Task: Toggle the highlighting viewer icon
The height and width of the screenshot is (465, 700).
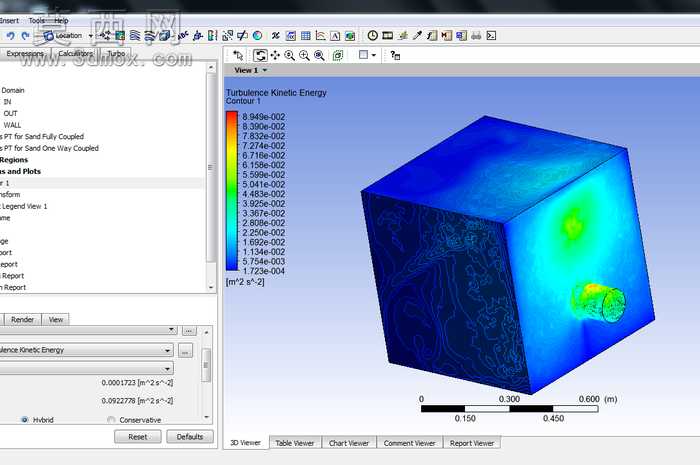Action: click(338, 55)
